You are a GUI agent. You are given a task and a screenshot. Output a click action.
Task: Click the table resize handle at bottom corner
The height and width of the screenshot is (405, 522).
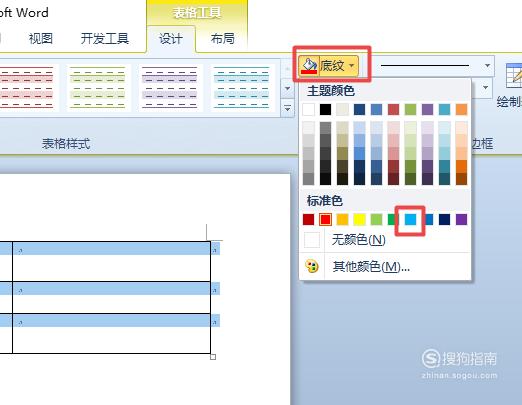[x=213, y=357]
